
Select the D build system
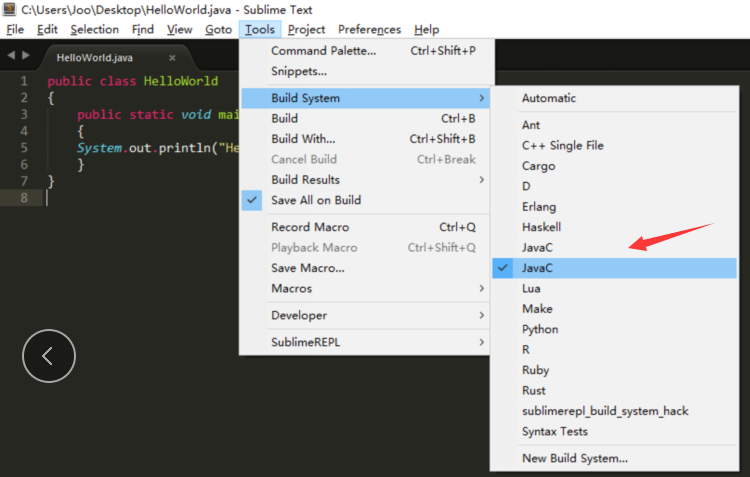[x=615, y=186]
